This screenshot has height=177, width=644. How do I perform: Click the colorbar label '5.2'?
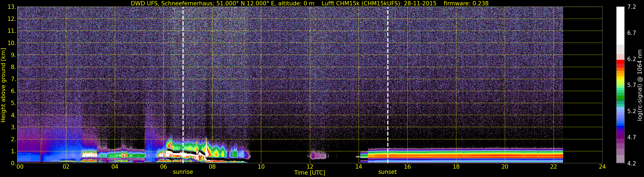[x=632, y=111]
